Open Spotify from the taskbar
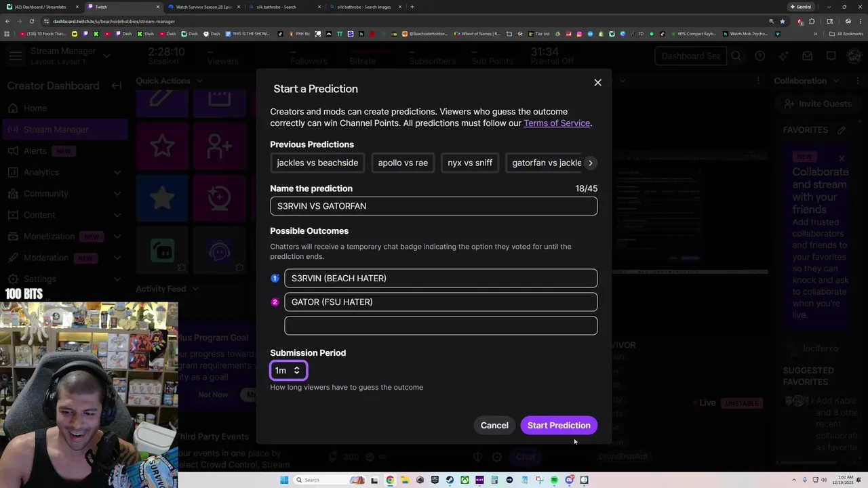This screenshot has height=488, width=868. (554, 480)
